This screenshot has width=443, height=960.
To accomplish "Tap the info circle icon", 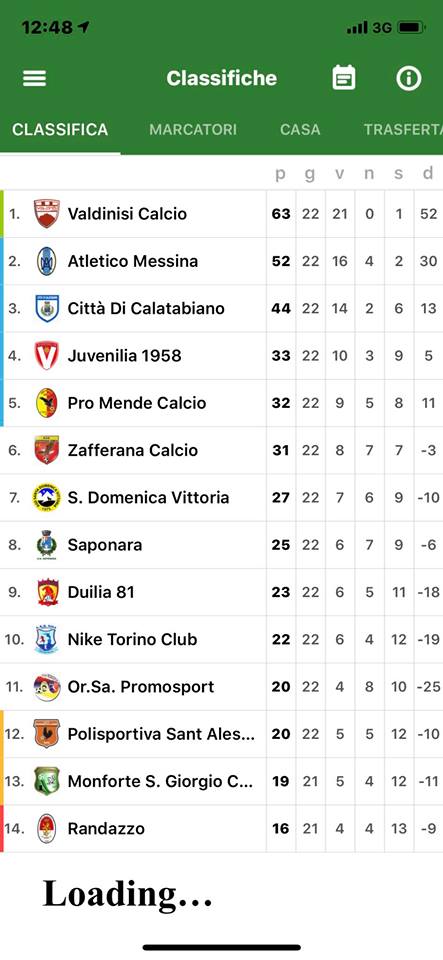I will pos(409,78).
